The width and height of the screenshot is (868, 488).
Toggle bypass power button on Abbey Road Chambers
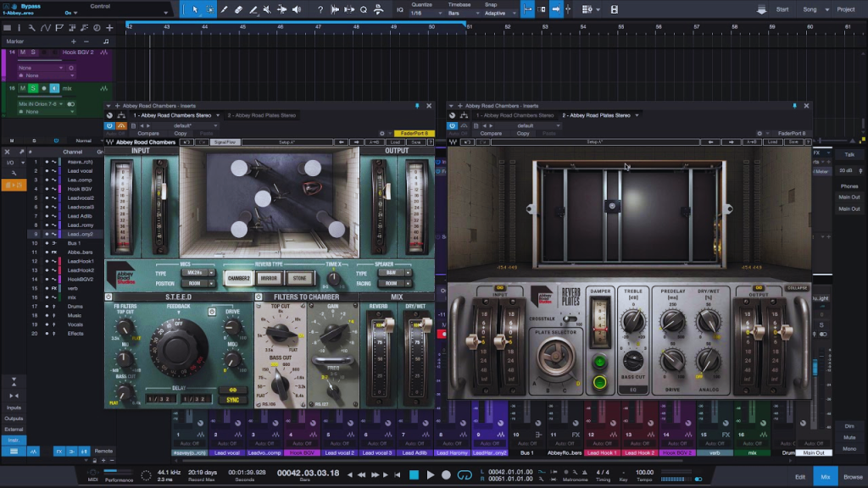(x=109, y=125)
